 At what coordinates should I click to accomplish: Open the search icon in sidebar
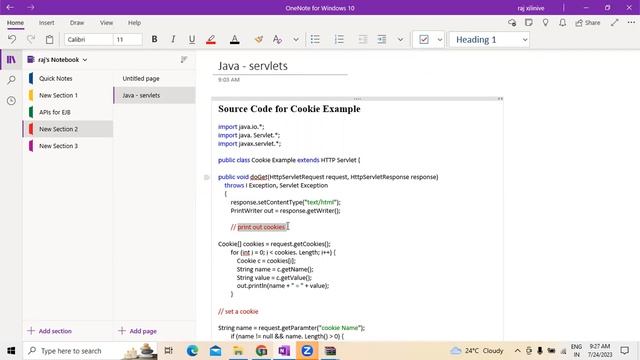[x=11, y=80]
